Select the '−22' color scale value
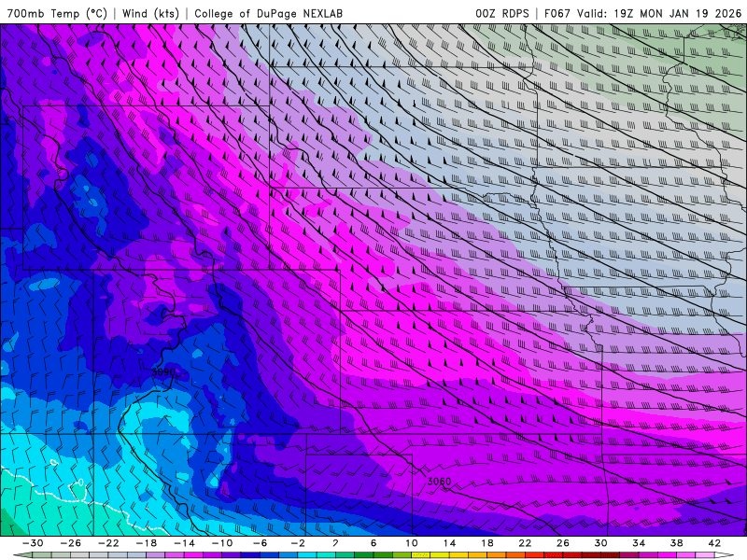Image resolution: width=747 pixels, height=560 pixels. click(x=108, y=543)
